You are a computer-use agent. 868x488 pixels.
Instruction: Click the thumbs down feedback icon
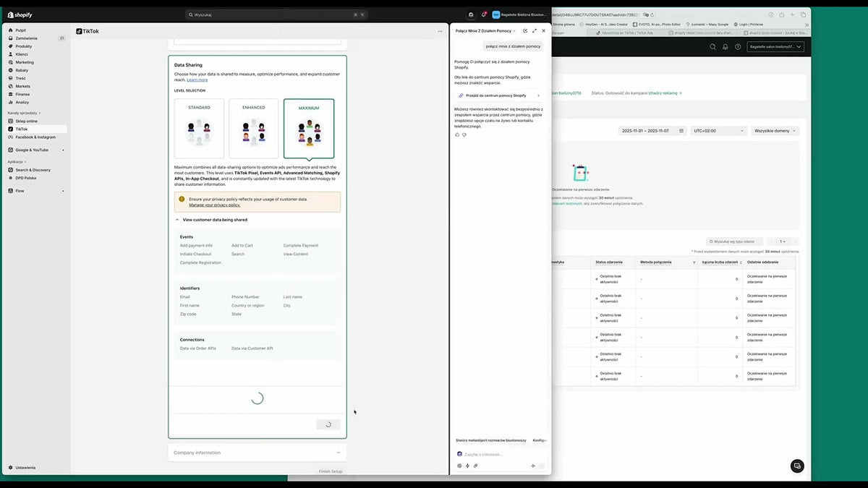[x=464, y=134]
